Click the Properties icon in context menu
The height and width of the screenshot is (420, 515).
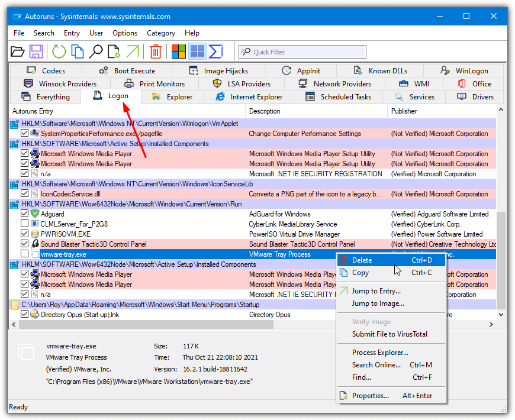point(343,395)
